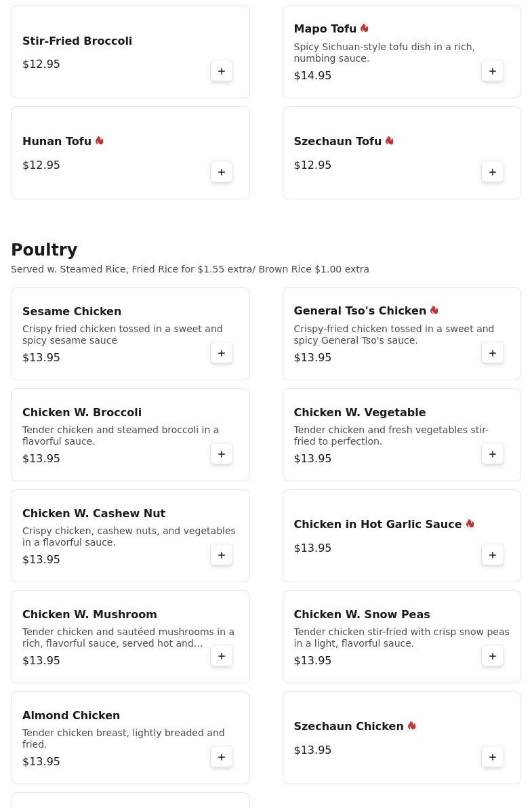Open Sesame Chicken dish title
Image resolution: width=532 pixels, height=808 pixels.
[72, 311]
